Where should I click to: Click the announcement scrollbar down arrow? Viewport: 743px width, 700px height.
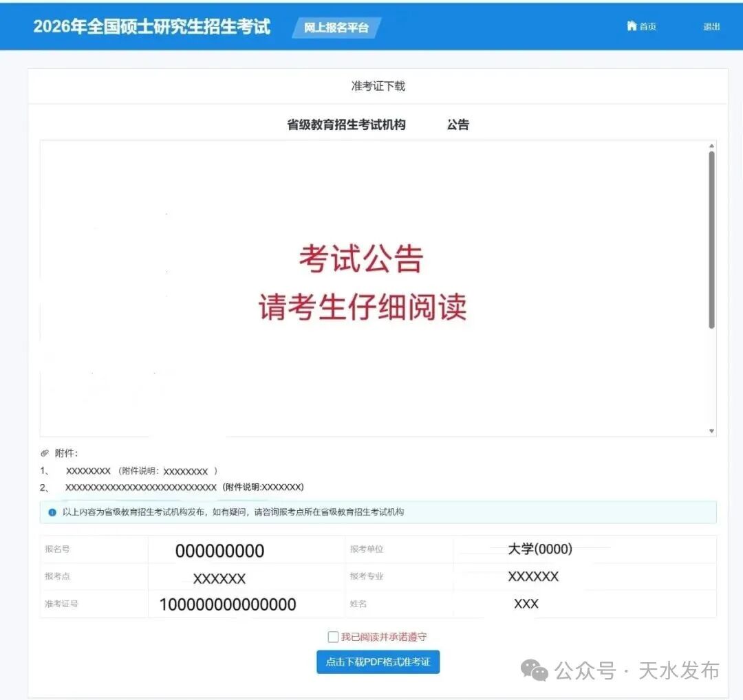coord(711,430)
